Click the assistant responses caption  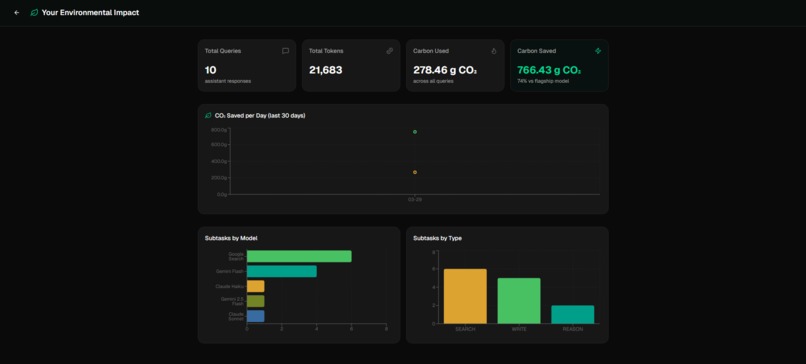[228, 81]
